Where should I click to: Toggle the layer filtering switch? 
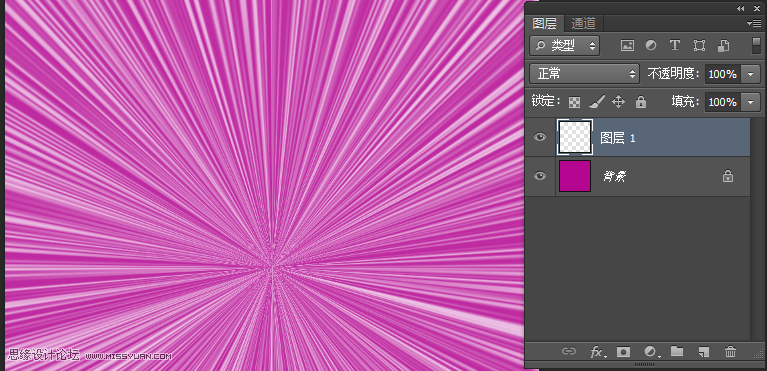[756, 46]
